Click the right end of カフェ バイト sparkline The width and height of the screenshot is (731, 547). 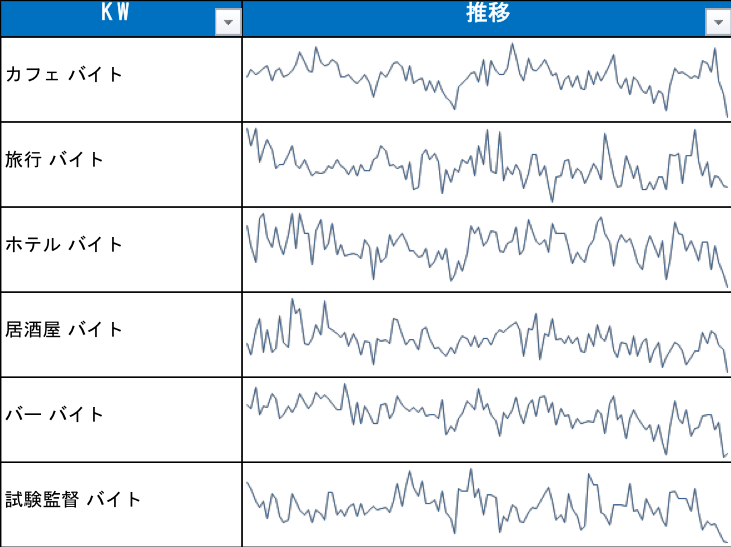point(726,113)
